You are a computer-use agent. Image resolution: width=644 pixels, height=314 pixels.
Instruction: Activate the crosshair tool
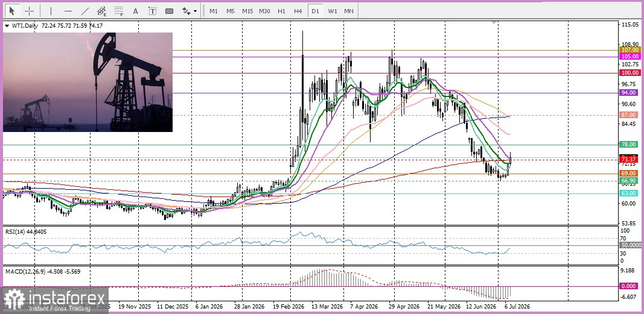click(x=29, y=11)
